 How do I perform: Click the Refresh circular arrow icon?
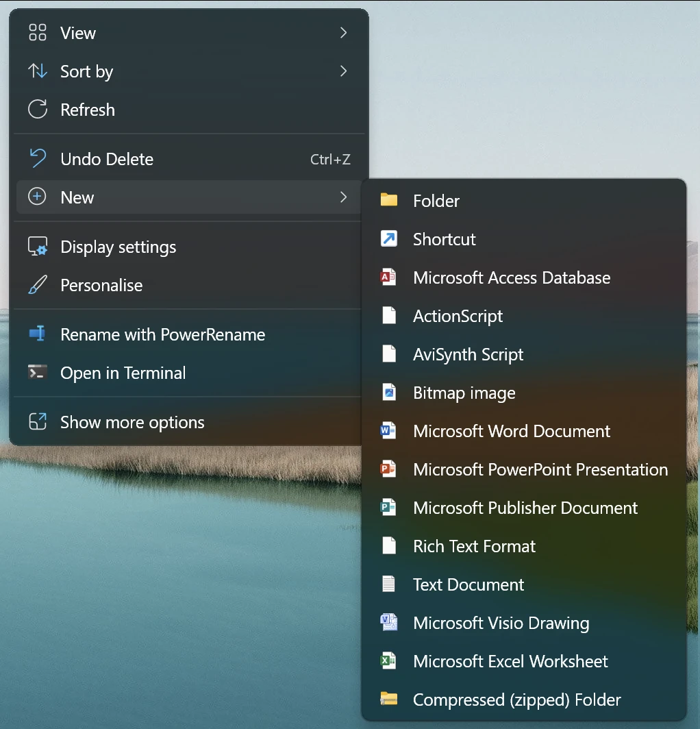36,110
